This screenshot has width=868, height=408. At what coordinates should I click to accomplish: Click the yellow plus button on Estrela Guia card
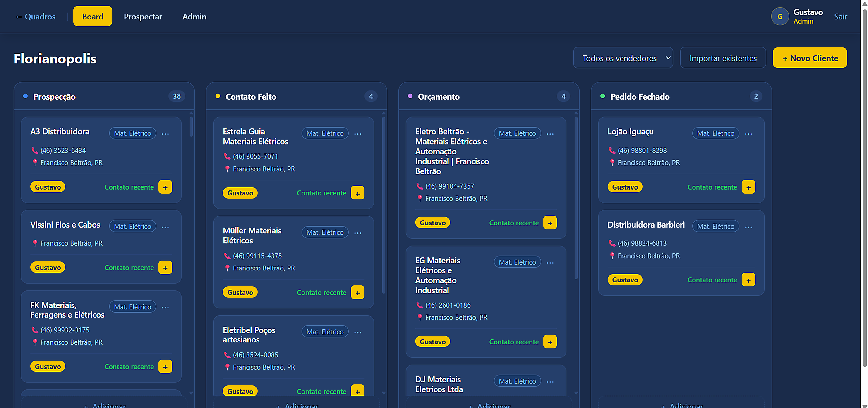(x=357, y=193)
